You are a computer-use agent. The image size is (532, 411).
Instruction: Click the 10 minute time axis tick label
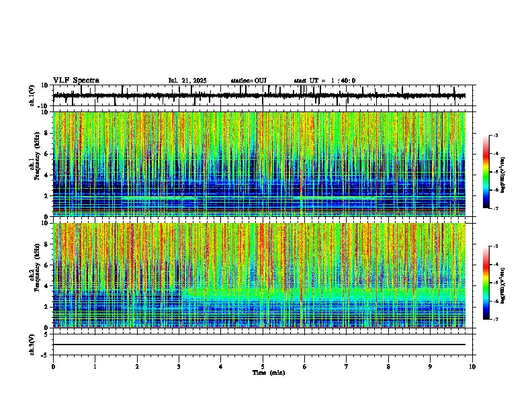click(472, 367)
